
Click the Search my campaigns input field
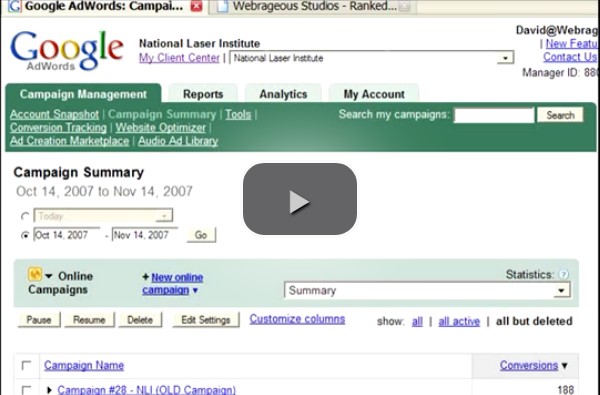494,115
